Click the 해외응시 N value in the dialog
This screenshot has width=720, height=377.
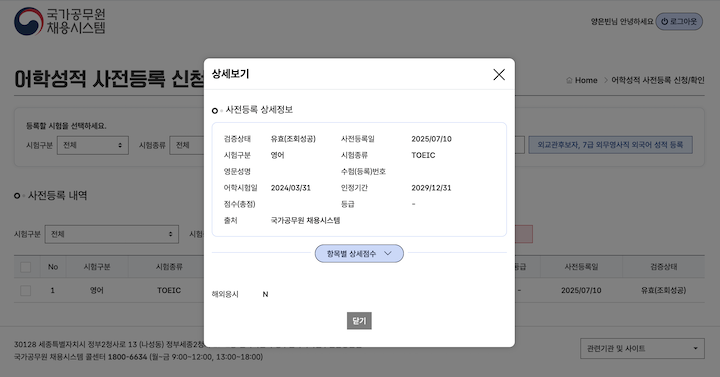pos(265,294)
